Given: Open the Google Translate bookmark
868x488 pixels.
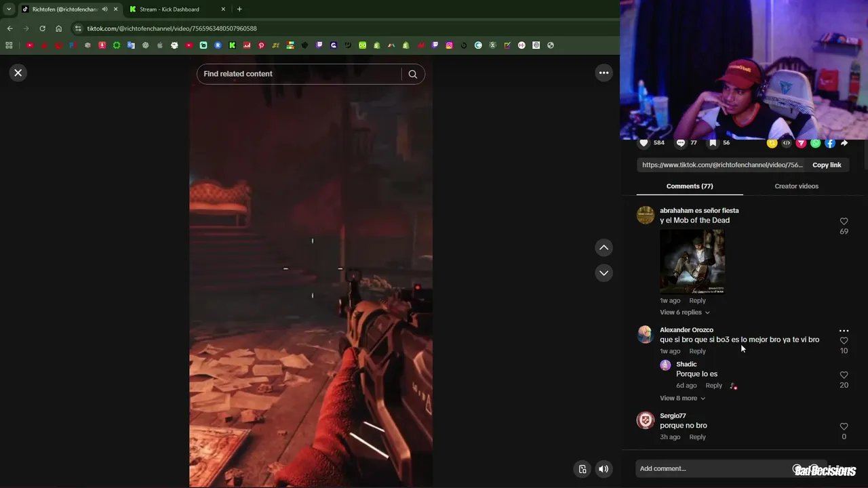Looking at the screenshot, I should (131, 45).
